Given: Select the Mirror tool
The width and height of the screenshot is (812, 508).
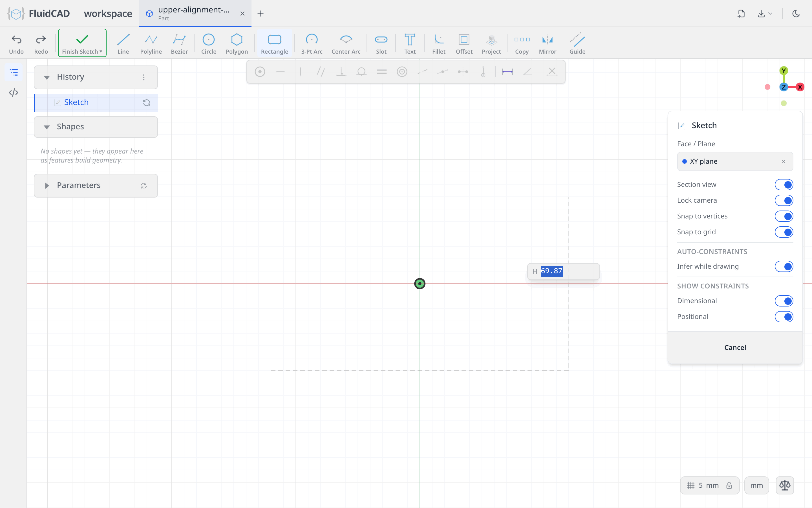Looking at the screenshot, I should pos(547,43).
